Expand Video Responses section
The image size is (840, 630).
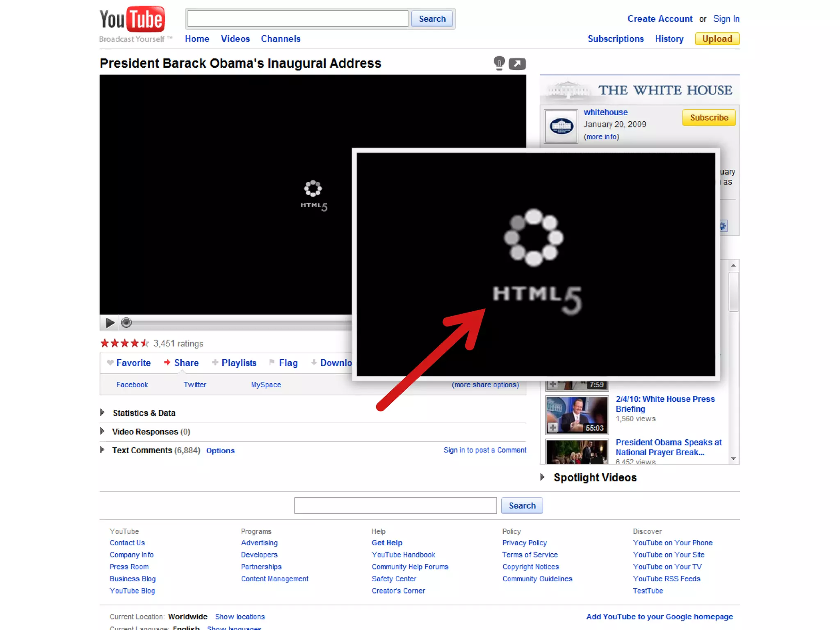(146, 431)
